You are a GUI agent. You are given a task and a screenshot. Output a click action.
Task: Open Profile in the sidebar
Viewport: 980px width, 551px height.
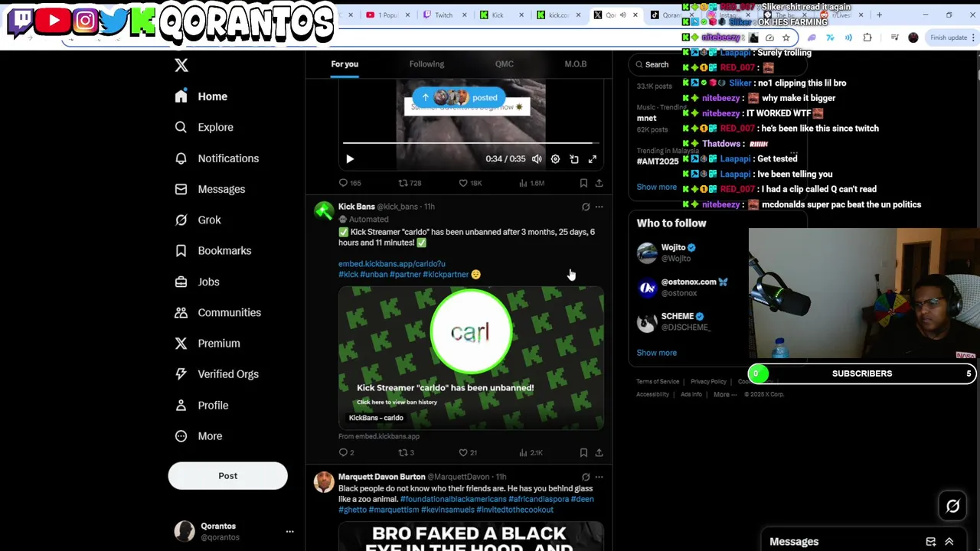click(x=201, y=405)
